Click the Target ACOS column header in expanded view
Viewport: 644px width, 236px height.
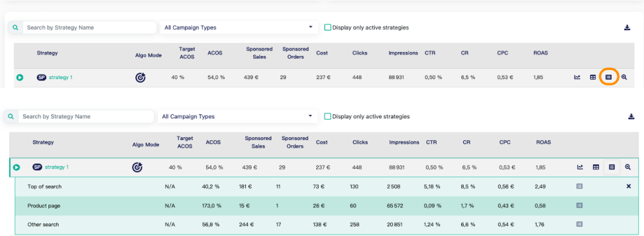(x=185, y=142)
